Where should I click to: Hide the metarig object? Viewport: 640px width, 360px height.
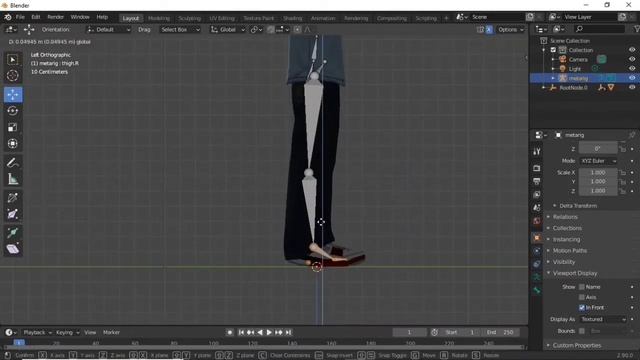coord(632,78)
